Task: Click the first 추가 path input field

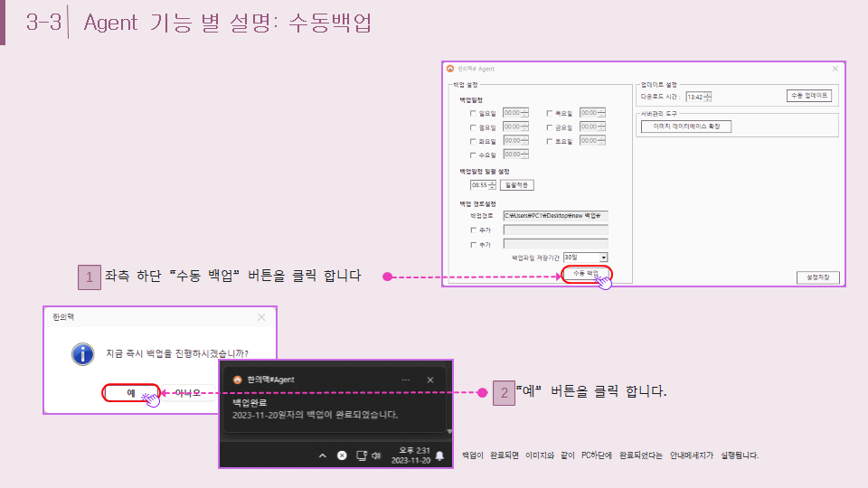Action: tap(555, 230)
